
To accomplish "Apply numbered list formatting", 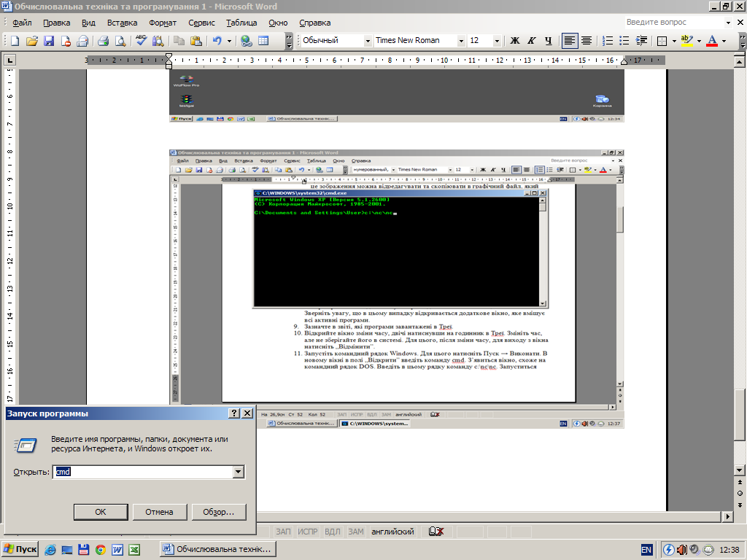I will (x=608, y=41).
